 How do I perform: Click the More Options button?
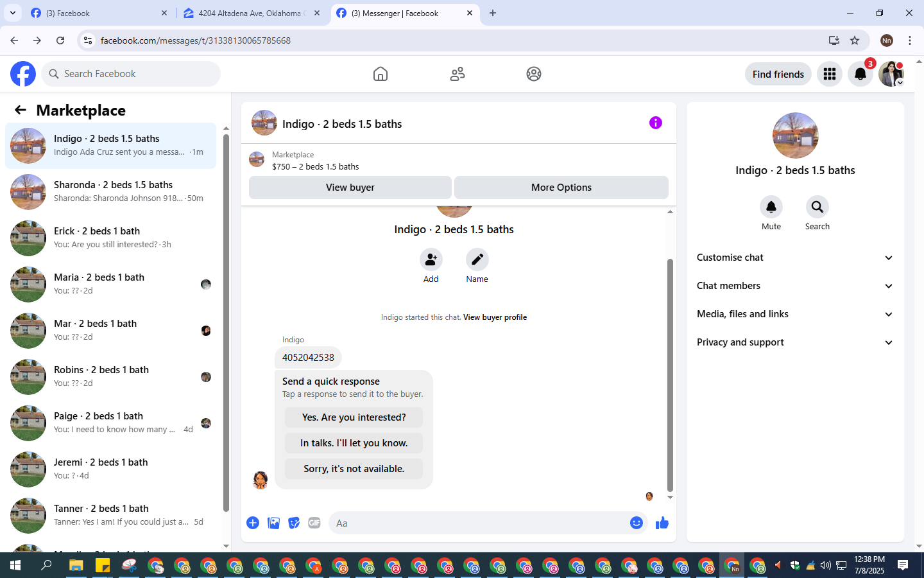(x=561, y=188)
